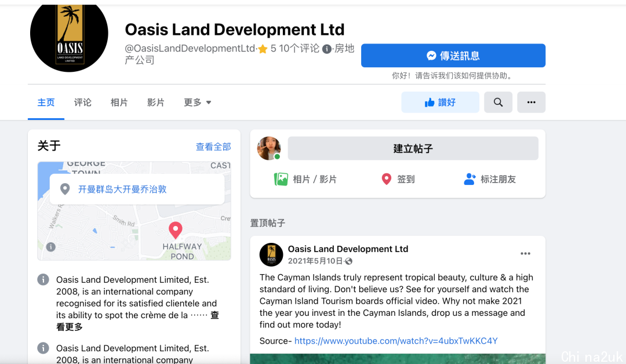Open the YouTube source link in post
Screen dimensions: 626x364
396,341
